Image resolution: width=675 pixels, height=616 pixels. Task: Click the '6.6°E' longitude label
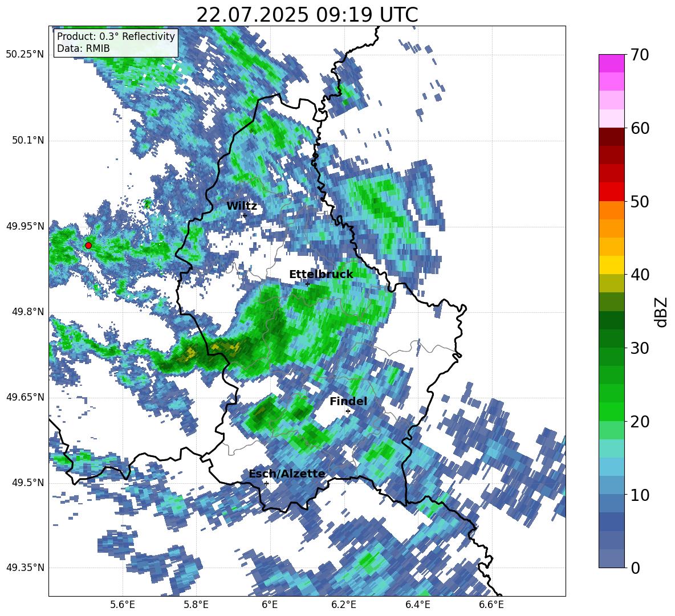point(491,605)
